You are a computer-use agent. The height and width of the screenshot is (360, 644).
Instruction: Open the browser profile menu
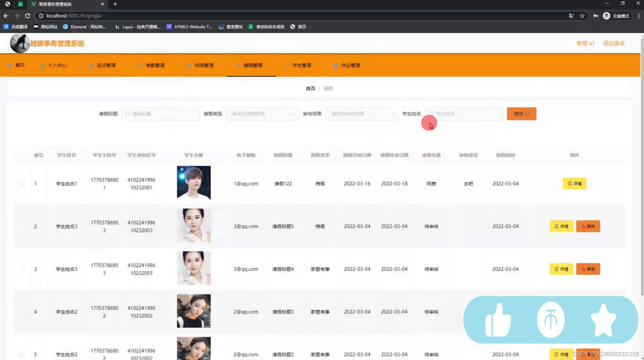click(x=606, y=16)
